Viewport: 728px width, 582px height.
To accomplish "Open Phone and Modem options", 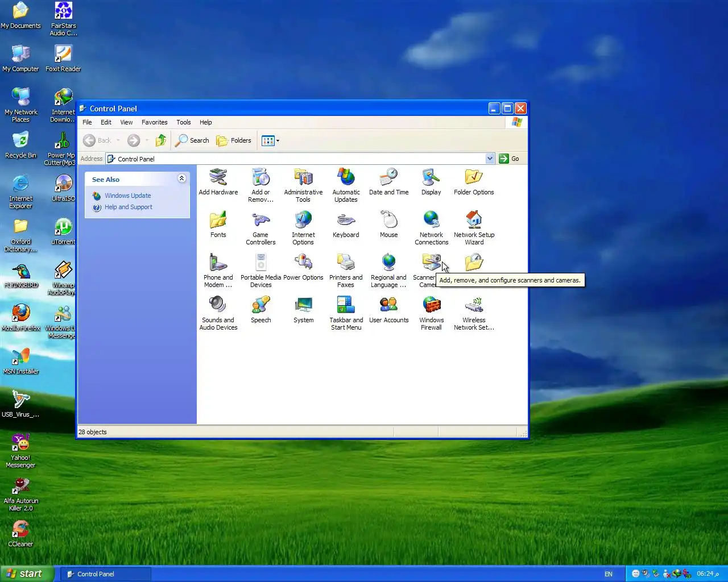I will [x=218, y=271].
